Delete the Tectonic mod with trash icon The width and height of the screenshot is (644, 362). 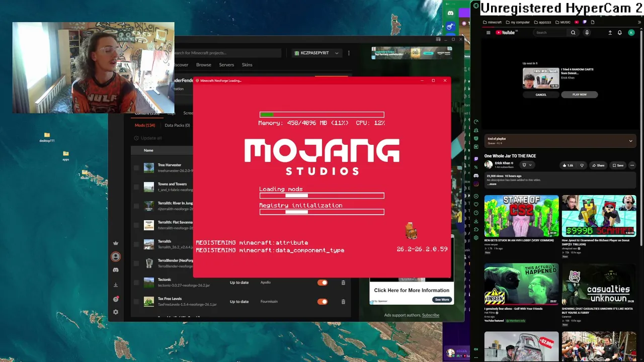(343, 283)
